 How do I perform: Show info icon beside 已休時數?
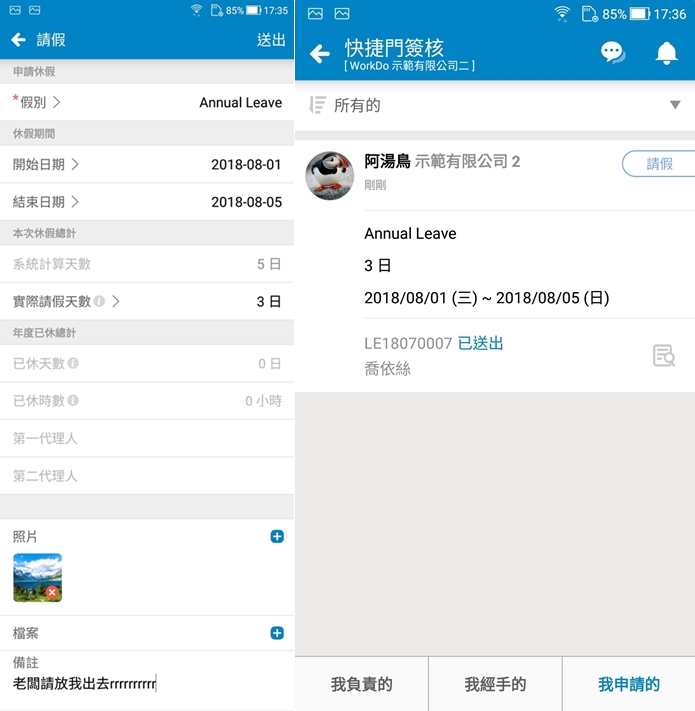[73, 400]
